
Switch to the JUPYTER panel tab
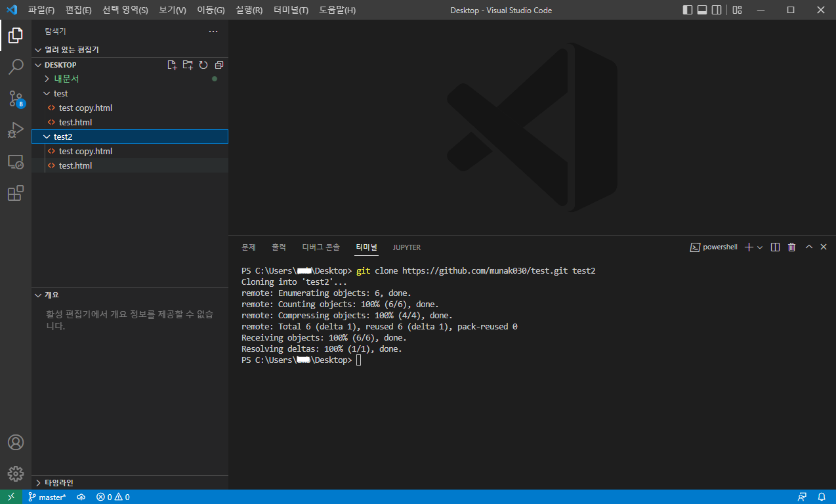pos(407,247)
